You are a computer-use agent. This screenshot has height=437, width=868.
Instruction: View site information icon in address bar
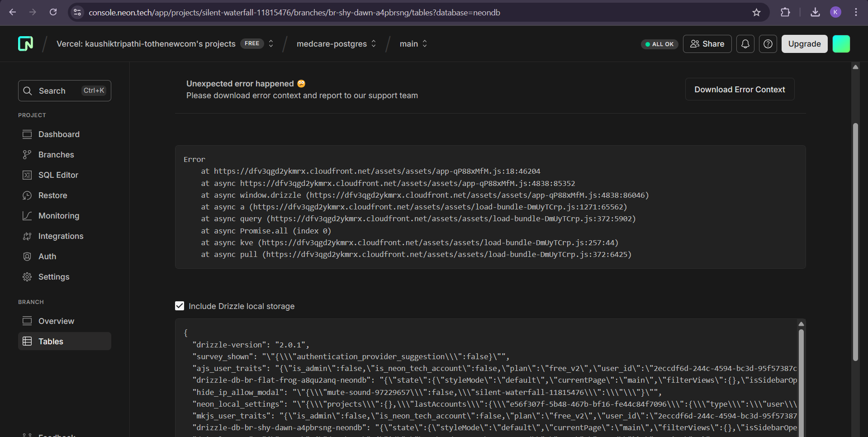coord(77,12)
